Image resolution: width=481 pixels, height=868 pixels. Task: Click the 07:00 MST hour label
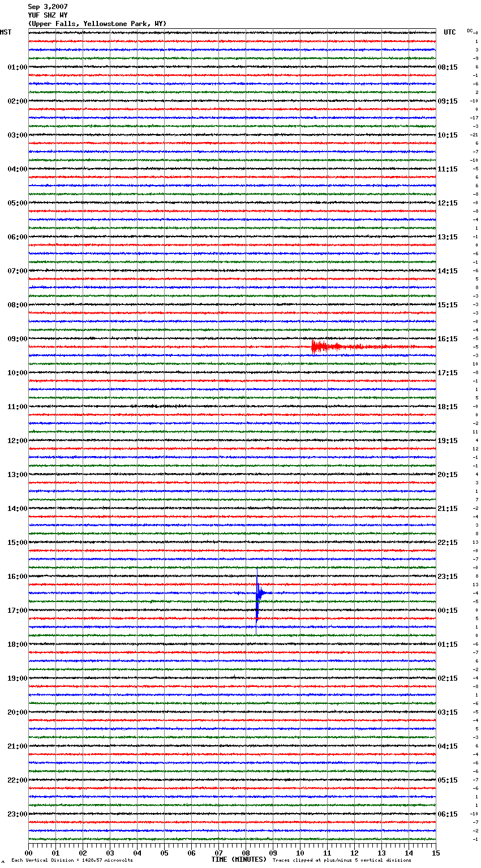[18, 271]
